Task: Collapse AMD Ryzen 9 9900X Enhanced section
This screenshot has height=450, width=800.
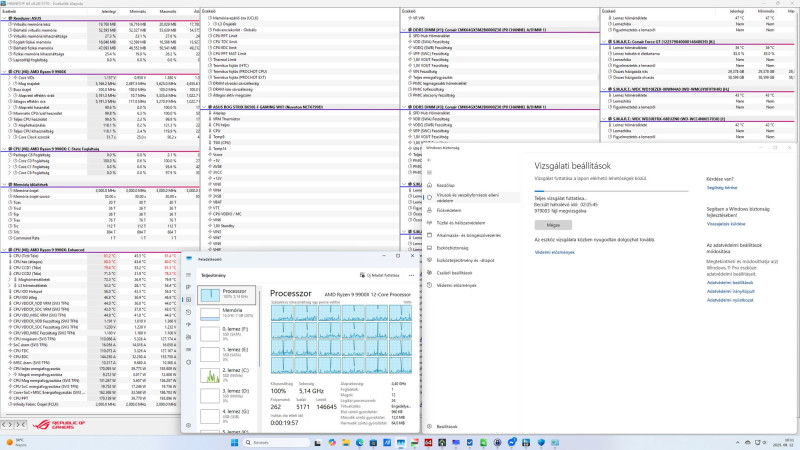Action: point(5,250)
